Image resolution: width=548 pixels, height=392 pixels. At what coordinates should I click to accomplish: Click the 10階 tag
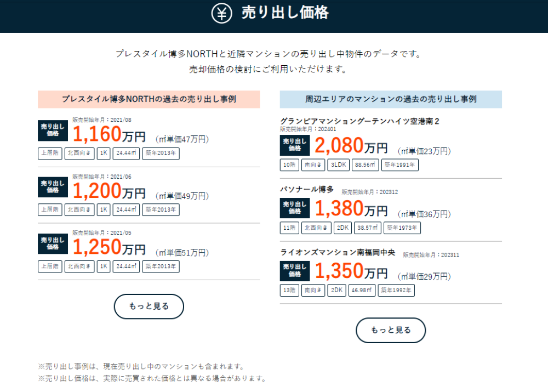[289, 165]
